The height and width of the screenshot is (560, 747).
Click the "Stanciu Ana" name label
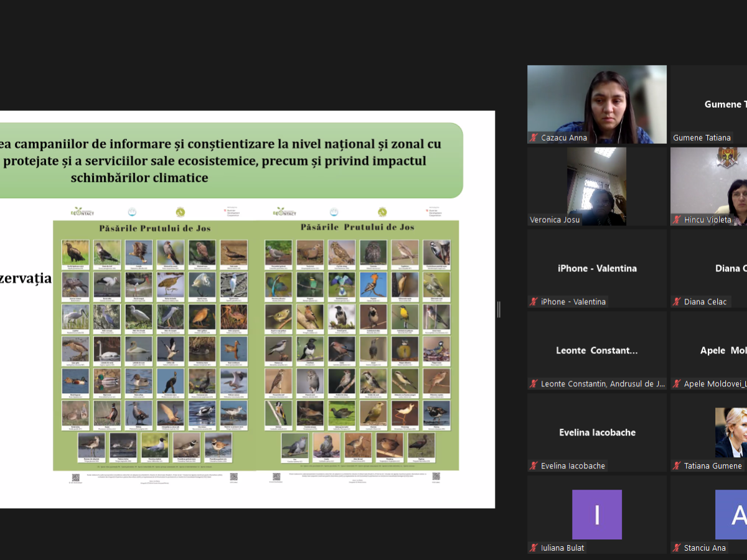pos(705,548)
